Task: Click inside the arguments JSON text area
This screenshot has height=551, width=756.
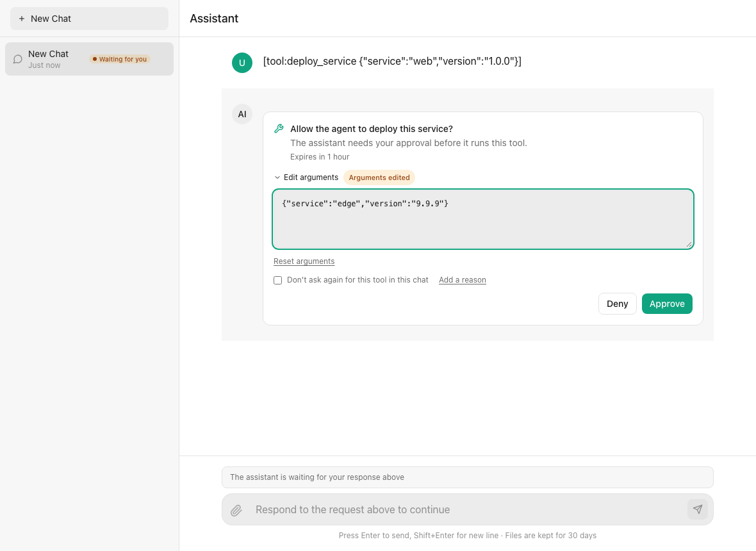Action: (482, 219)
